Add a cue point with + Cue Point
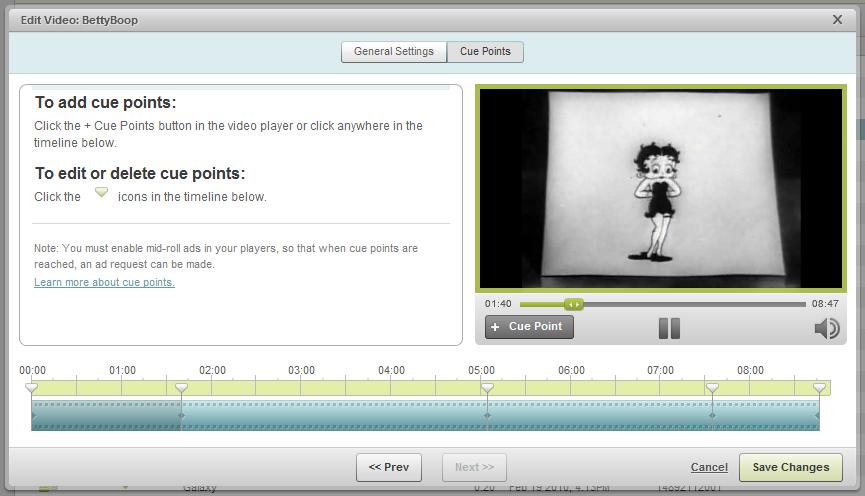 coord(529,327)
